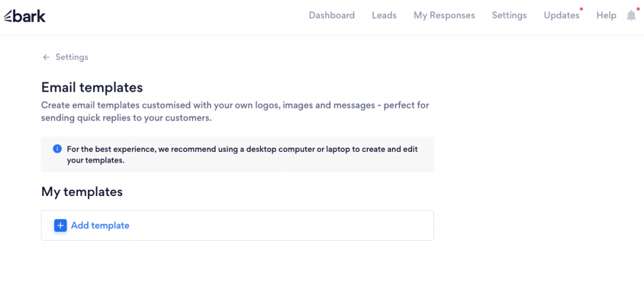Open the Leads section
Viewport: 644px width, 299px height.
click(384, 16)
